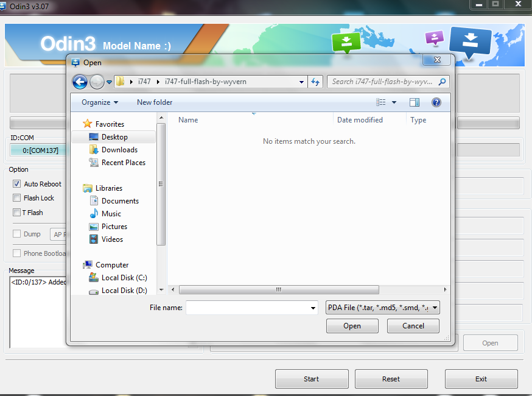The image size is (532, 396).
Task: Click the refresh icon beside address bar
Action: coord(315,82)
